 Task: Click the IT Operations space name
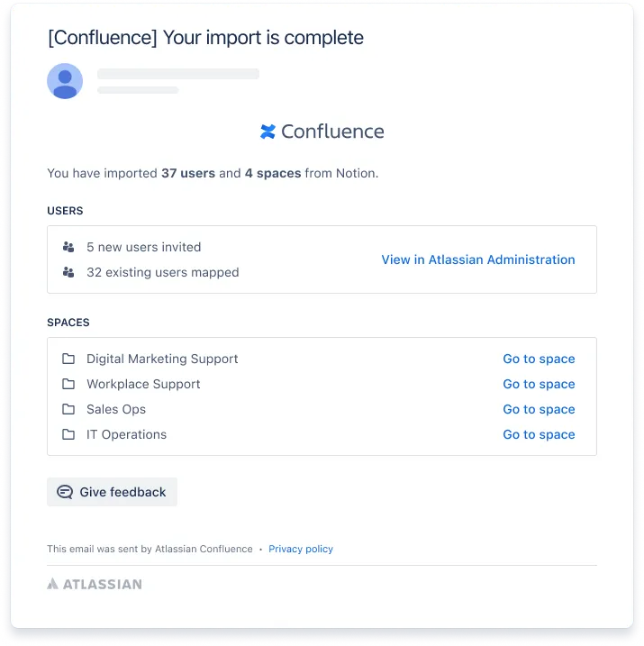pos(126,434)
